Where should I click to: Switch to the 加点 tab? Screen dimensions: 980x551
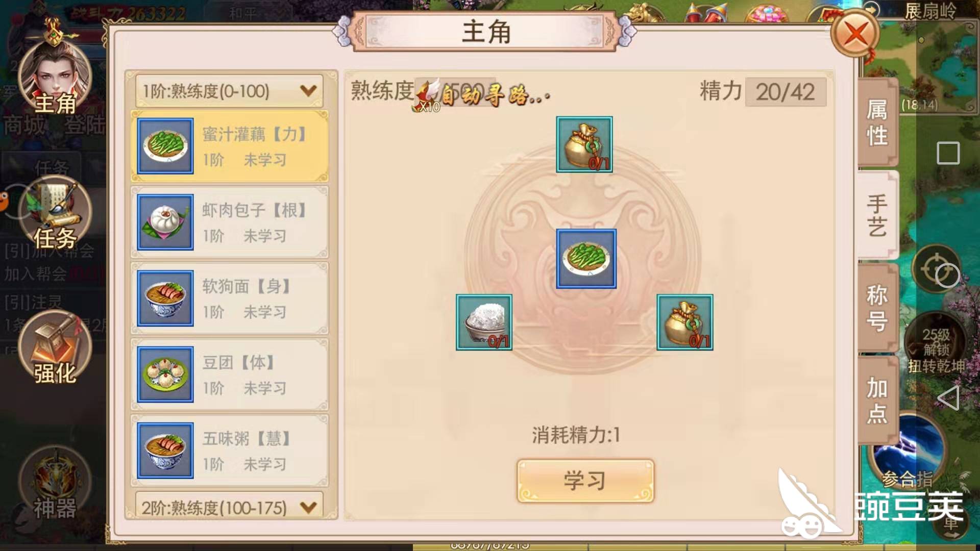tap(877, 400)
